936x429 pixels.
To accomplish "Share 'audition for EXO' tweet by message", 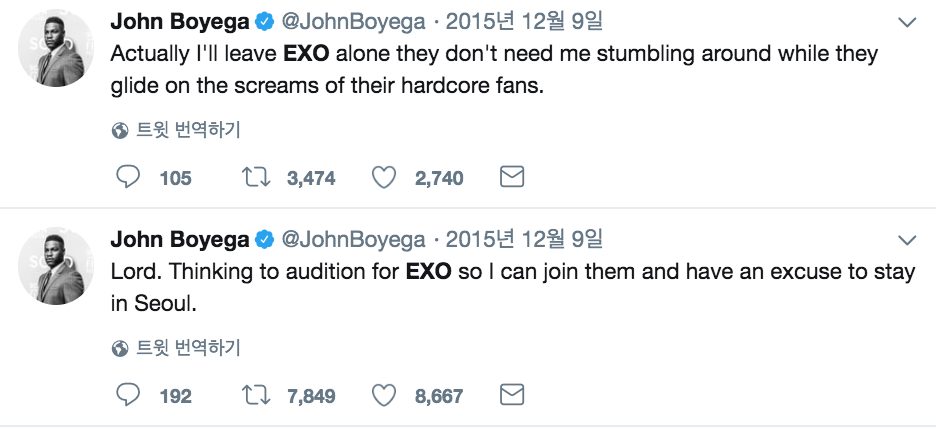I will coord(512,395).
